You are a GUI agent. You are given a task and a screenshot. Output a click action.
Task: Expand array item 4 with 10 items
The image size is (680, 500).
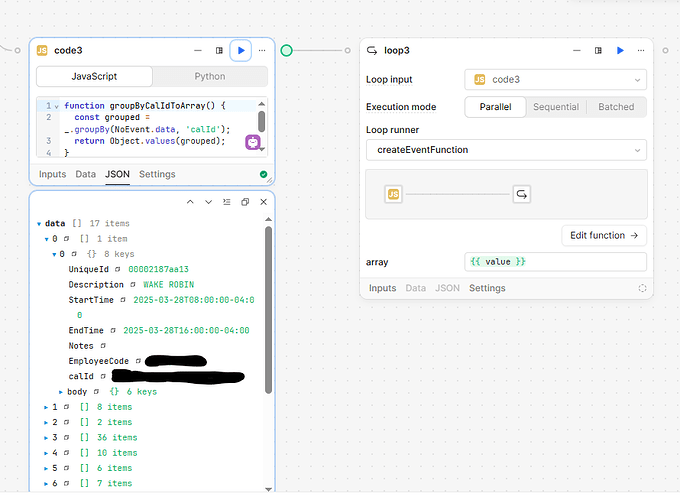[x=46, y=453]
